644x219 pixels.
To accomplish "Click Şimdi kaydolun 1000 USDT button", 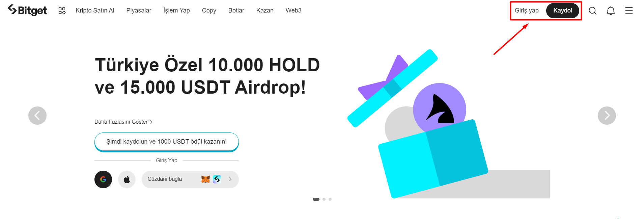I will click(x=167, y=142).
